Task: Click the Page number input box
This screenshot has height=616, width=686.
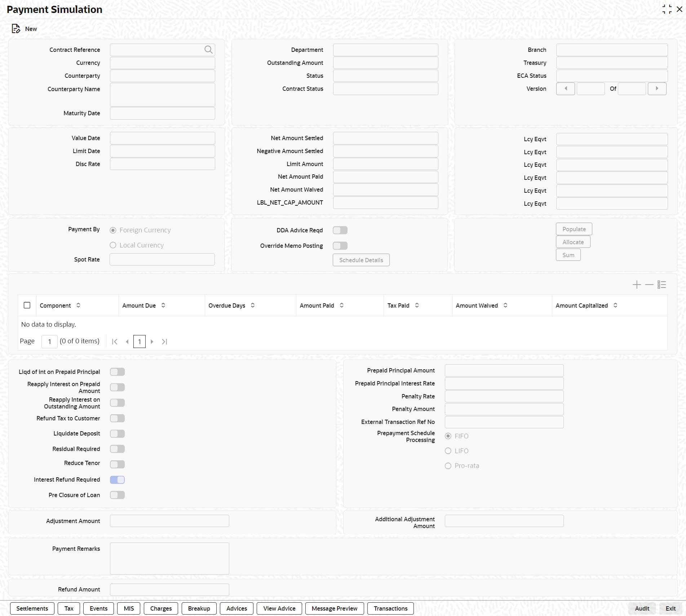Action: 49,342
